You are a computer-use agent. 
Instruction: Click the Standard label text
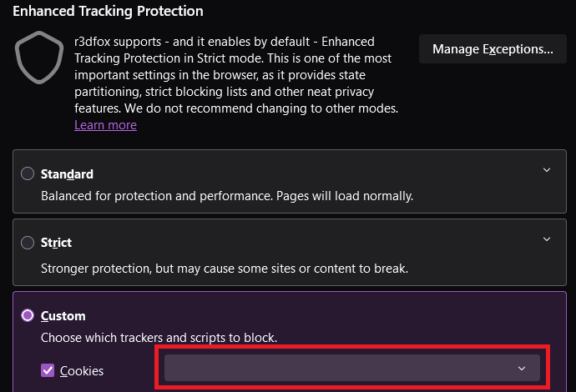coord(67,174)
